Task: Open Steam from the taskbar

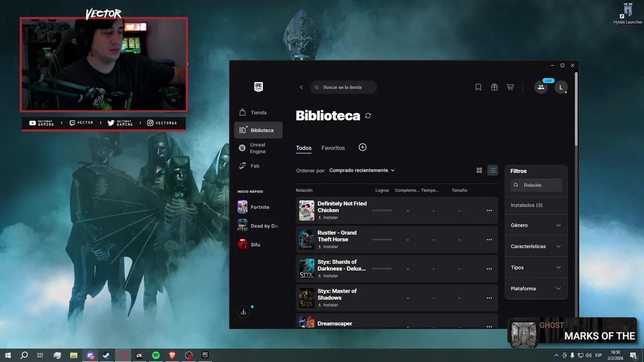Action: 107,355
